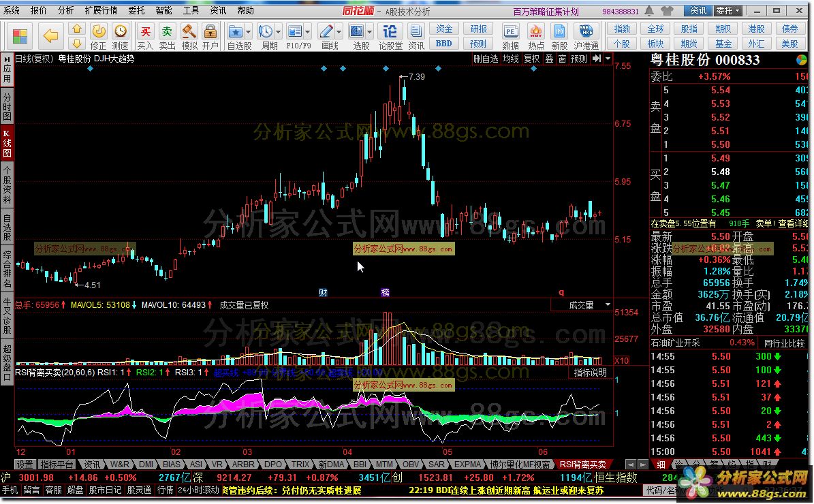This screenshot has width=814, height=504.
Task: Toggle the 窗 multi-window option on chart
Action: [x=562, y=59]
